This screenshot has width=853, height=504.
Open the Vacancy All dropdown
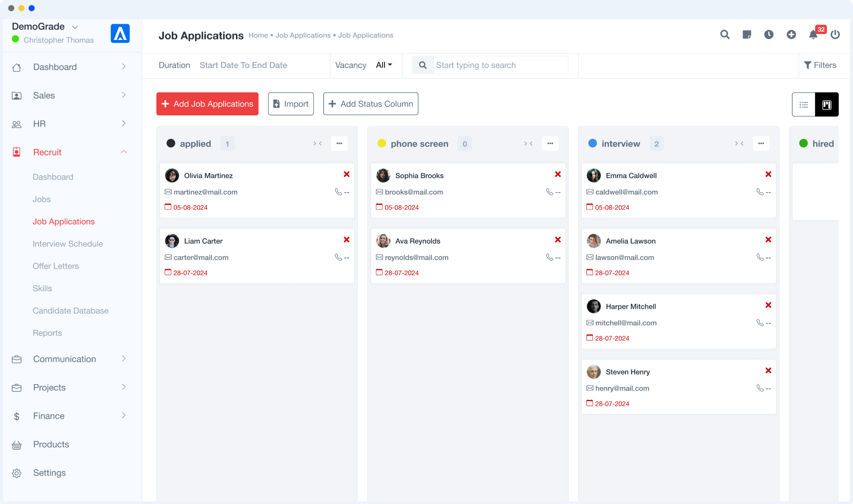tap(384, 65)
